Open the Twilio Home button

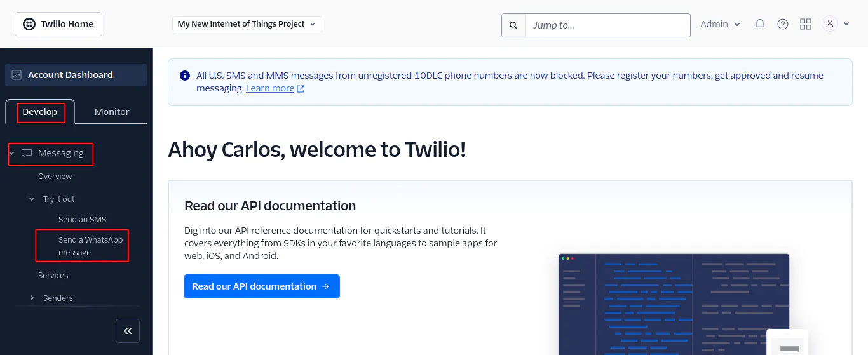(x=58, y=24)
